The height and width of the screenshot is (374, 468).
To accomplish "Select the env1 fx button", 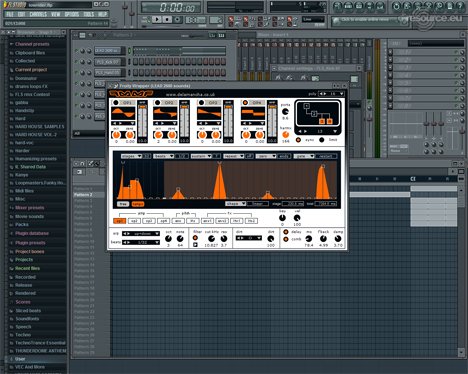I will click(207, 221).
